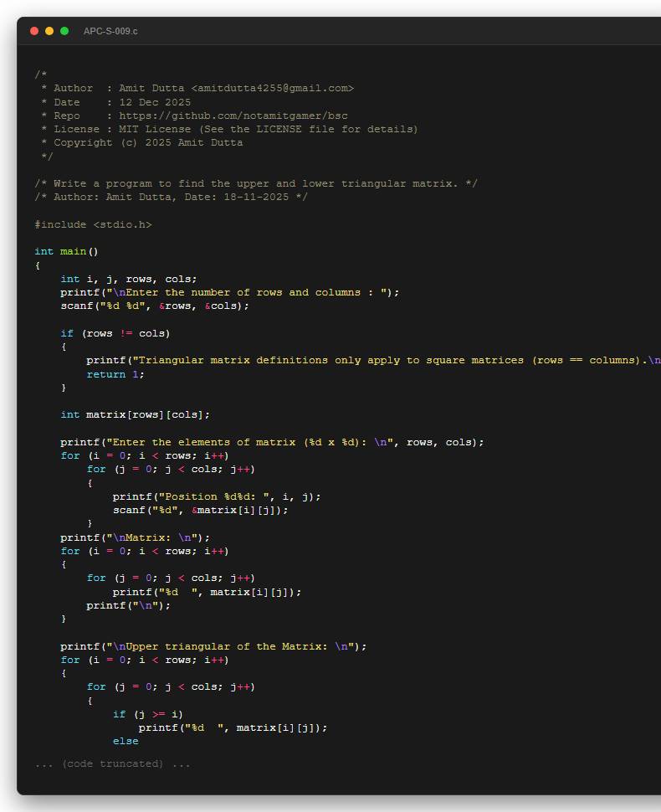This screenshot has width=661, height=812.
Task: Click the github.com/notamitgamer/bsc repo URL
Action: point(233,116)
